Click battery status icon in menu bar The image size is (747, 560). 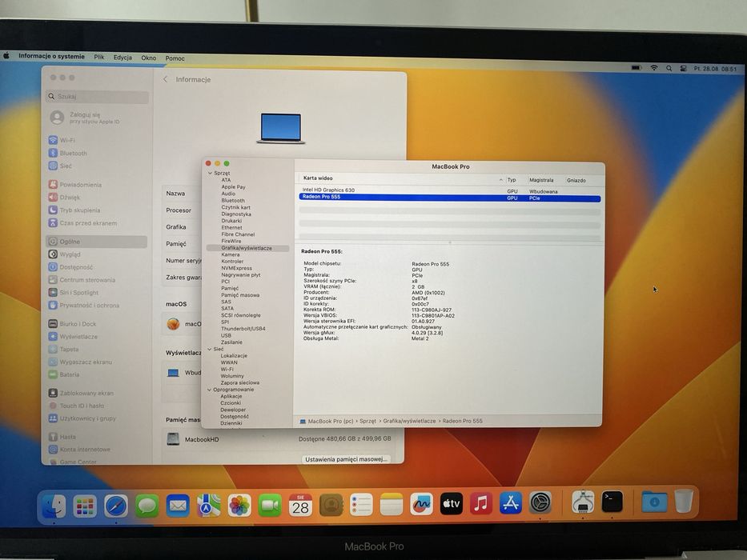(637, 68)
